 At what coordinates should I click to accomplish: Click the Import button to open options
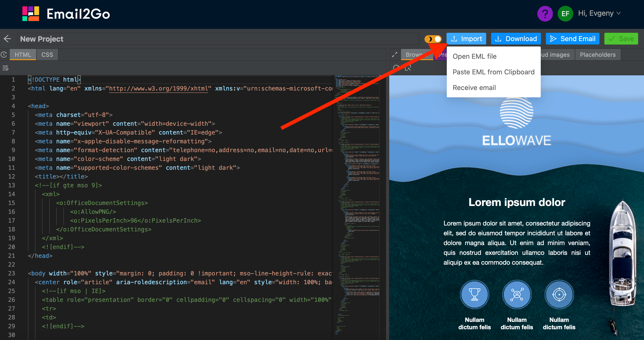point(467,39)
